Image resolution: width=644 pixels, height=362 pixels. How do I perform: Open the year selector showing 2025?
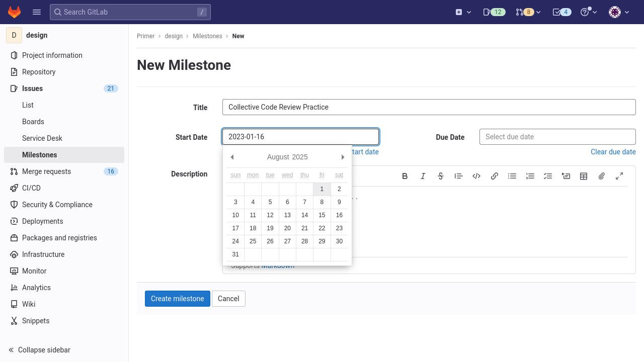pyautogui.click(x=300, y=157)
